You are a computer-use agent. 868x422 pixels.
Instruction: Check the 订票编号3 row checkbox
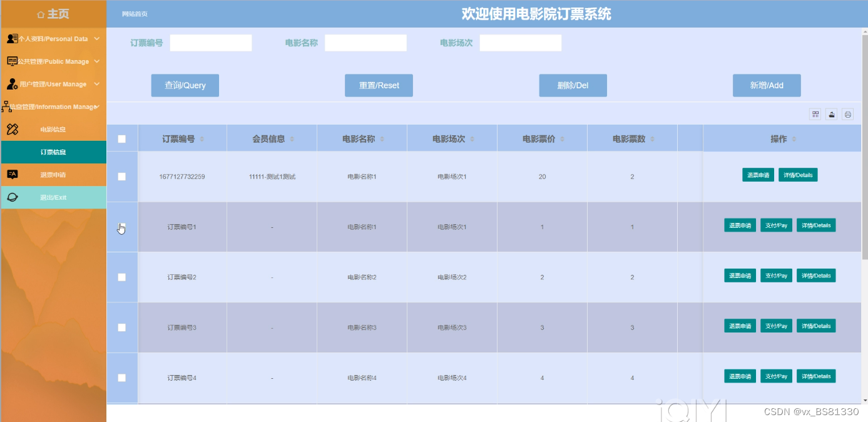point(122,327)
